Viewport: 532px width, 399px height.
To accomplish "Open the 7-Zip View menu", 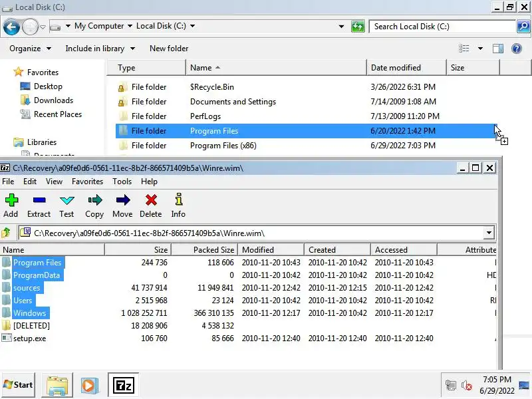I will 54,182.
